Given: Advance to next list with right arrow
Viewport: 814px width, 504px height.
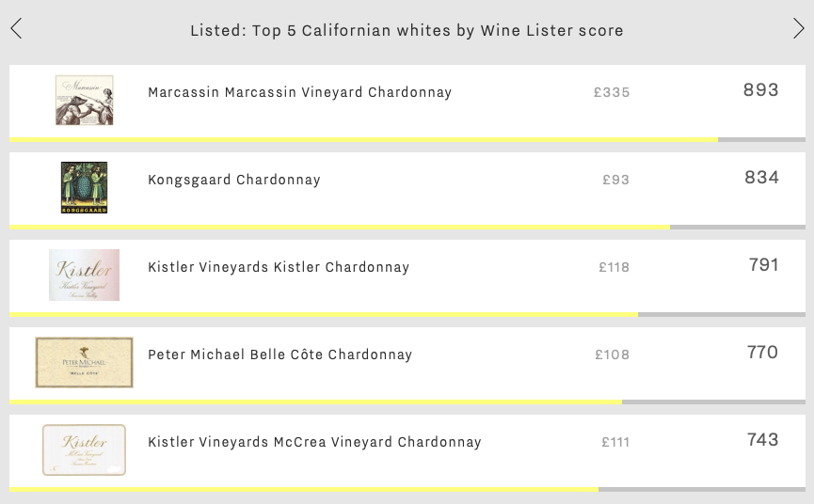Looking at the screenshot, I should tap(798, 28).
